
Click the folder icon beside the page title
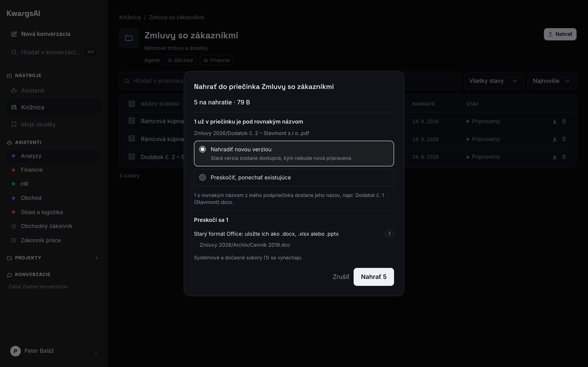point(129,38)
